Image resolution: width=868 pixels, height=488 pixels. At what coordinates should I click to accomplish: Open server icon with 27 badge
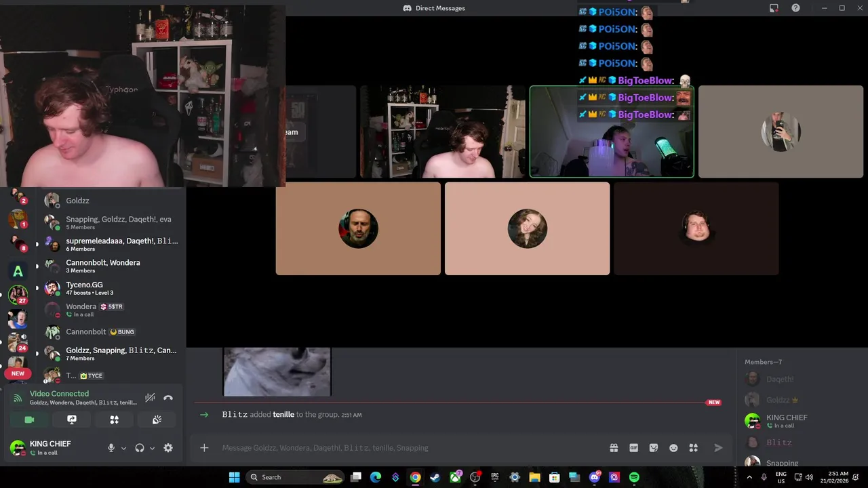[18, 295]
